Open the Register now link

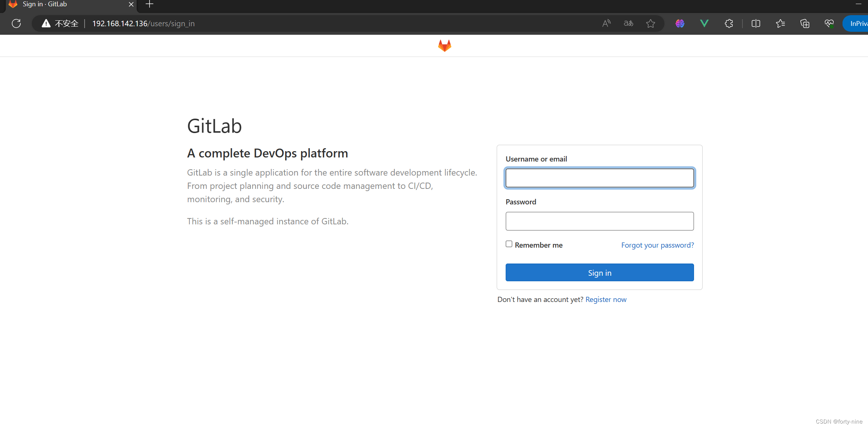coord(606,299)
